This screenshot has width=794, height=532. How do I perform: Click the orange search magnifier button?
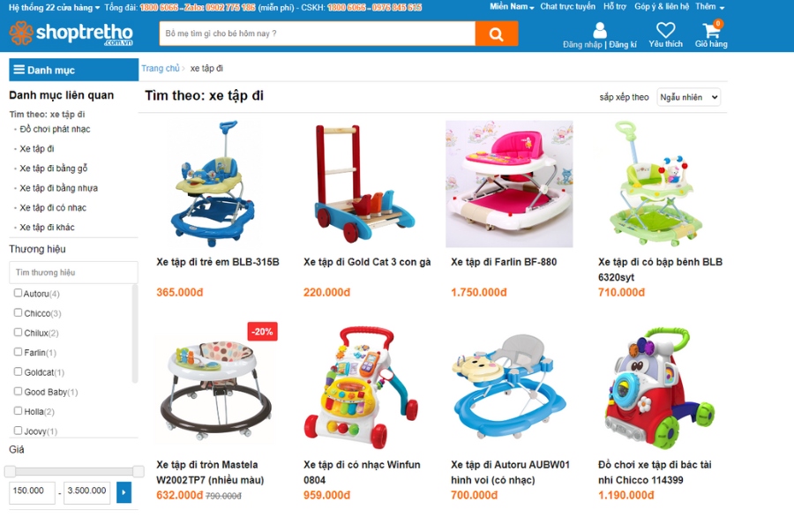click(x=496, y=34)
